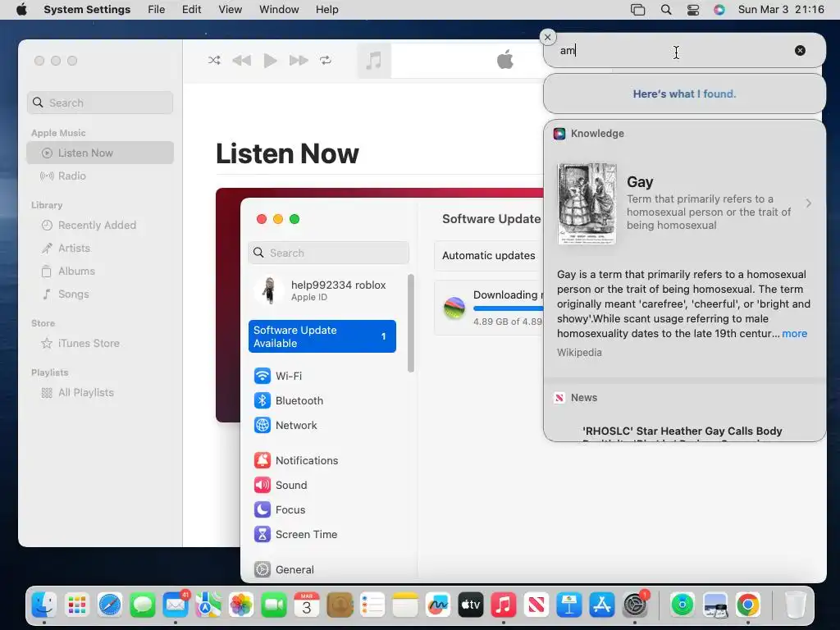840x630 pixels.
Task: Open the File menu
Action: coord(157,10)
